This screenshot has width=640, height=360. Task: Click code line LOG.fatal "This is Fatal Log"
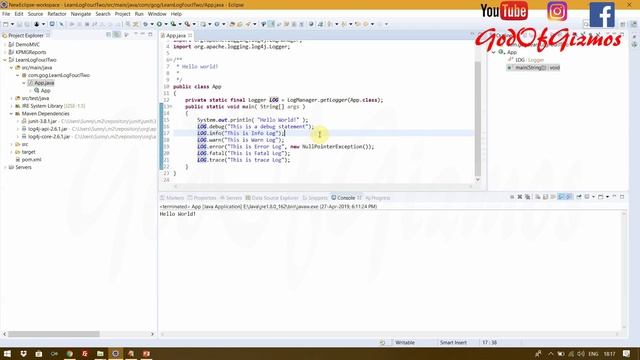(x=243, y=153)
